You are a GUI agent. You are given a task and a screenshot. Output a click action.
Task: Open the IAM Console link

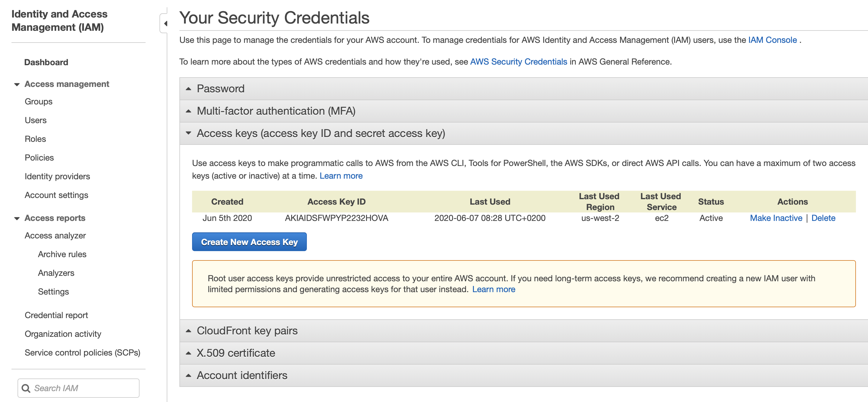(x=772, y=40)
